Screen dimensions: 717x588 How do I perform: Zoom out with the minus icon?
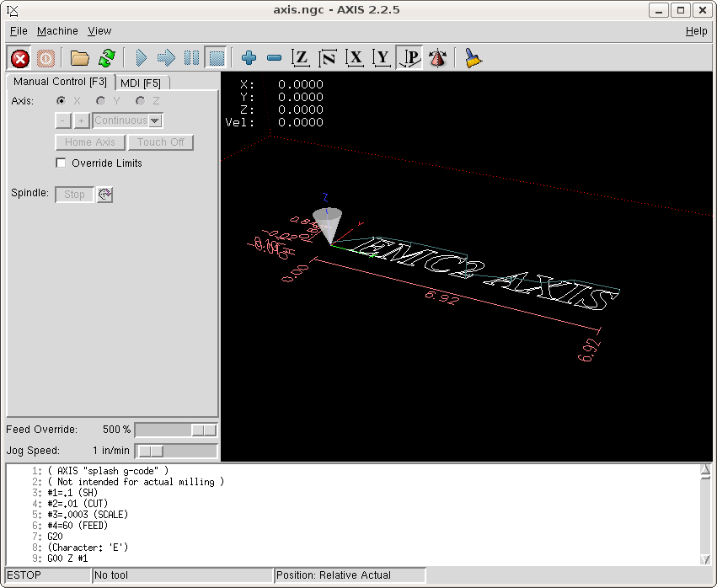click(x=274, y=58)
